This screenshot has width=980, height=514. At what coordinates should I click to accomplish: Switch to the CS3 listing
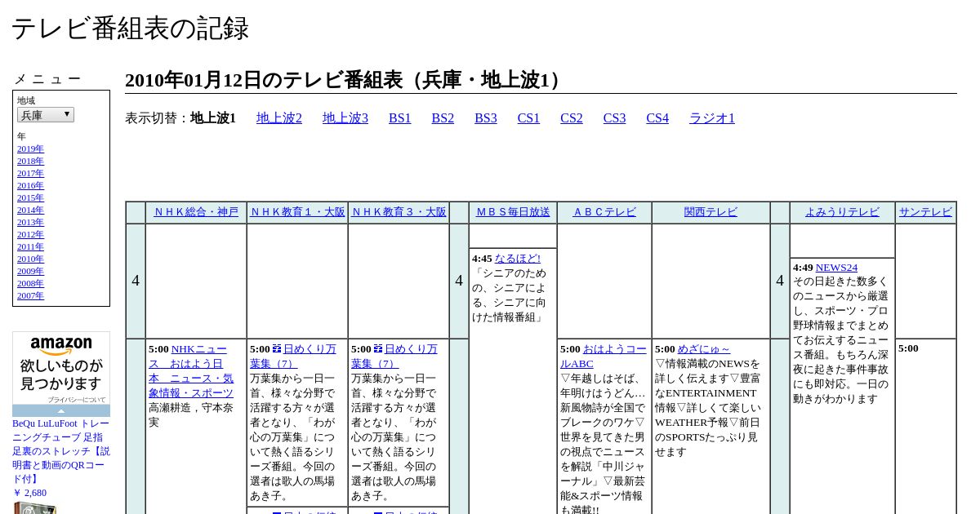tap(615, 118)
